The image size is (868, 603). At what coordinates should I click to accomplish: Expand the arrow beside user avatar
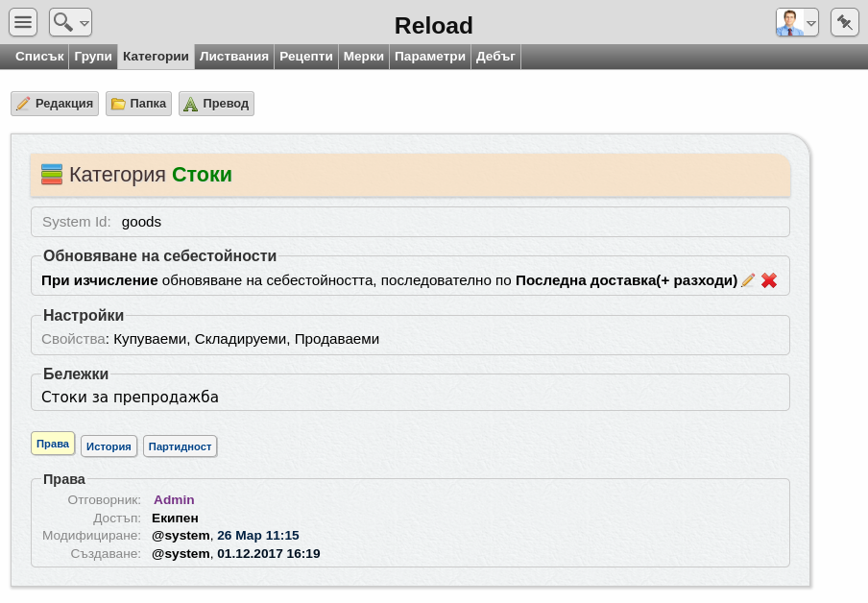(811, 23)
